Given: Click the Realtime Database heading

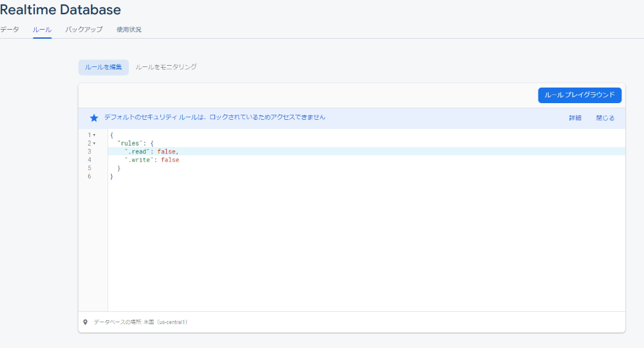Looking at the screenshot, I should pyautogui.click(x=61, y=10).
